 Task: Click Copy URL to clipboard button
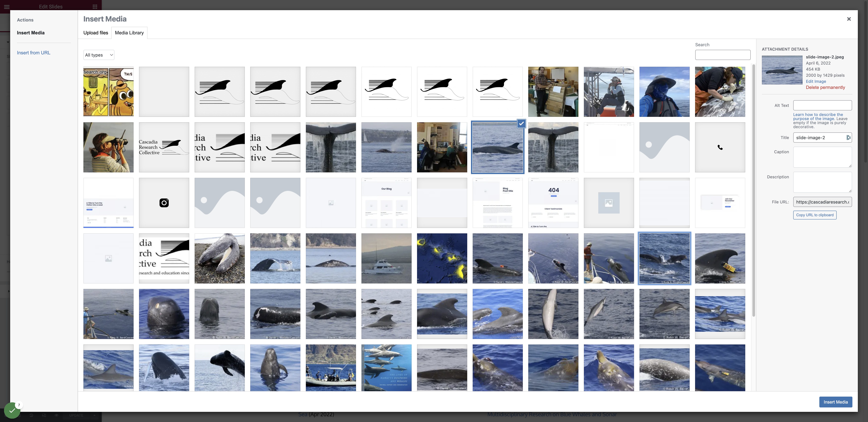coord(815,215)
